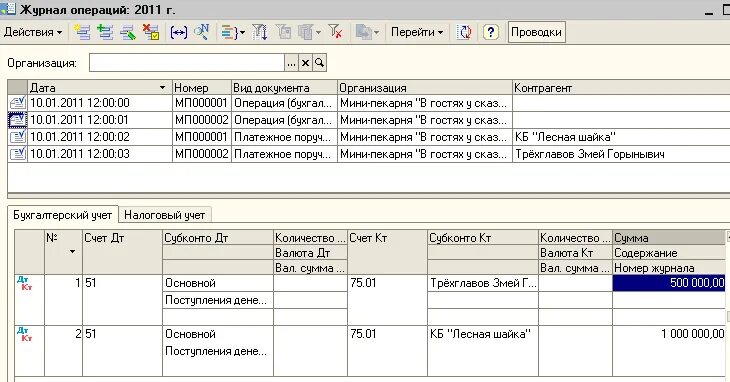This screenshot has height=382, width=730.
Task: Click the Организация open/search magnifier button
Action: point(319,63)
